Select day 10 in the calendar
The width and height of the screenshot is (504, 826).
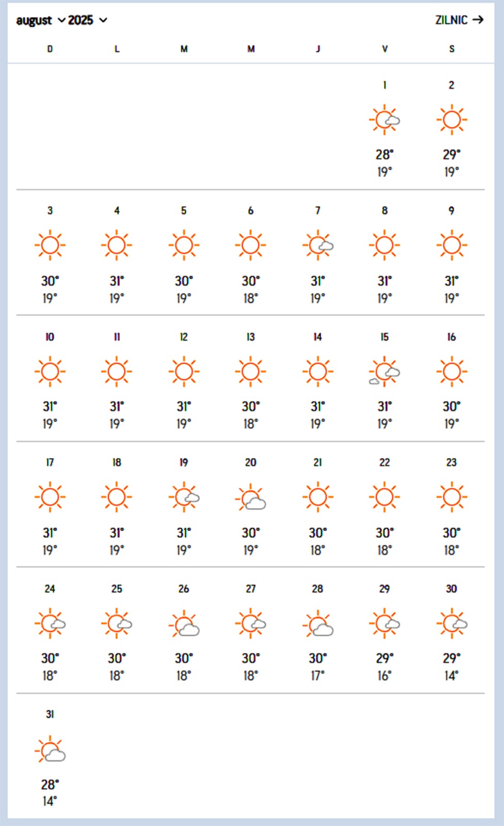point(50,337)
